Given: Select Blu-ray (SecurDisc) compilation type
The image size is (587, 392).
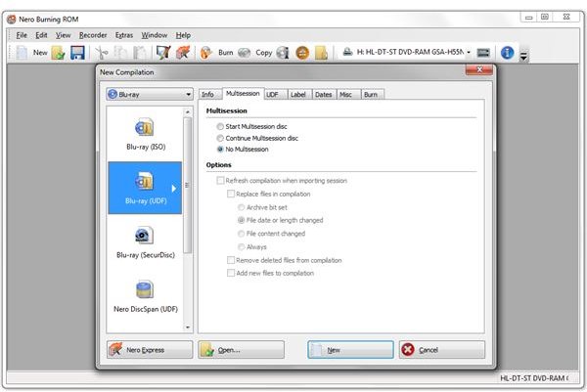Looking at the screenshot, I should 146,242.
